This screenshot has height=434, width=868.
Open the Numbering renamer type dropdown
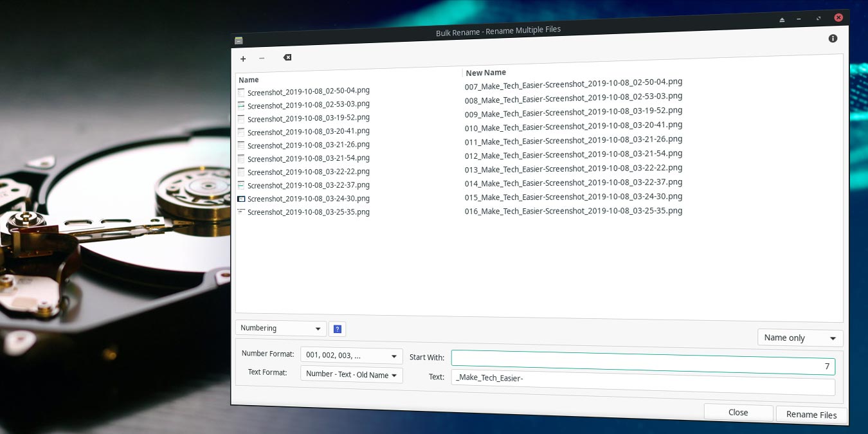[x=281, y=329]
